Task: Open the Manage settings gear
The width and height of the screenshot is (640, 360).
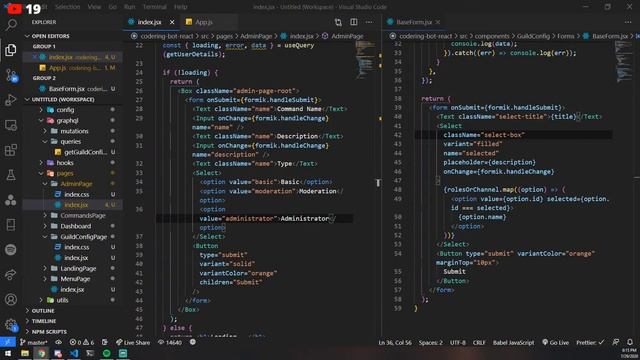Action: pos(11,325)
